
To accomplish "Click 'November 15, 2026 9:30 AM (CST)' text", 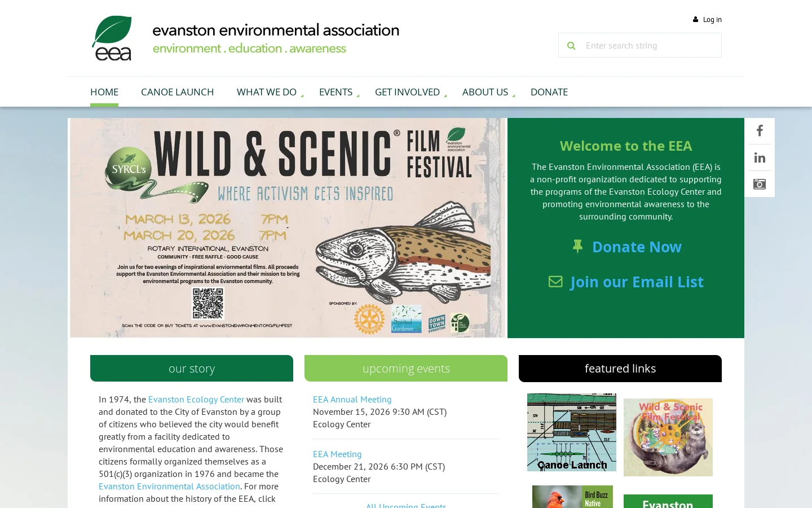I will click(379, 411).
